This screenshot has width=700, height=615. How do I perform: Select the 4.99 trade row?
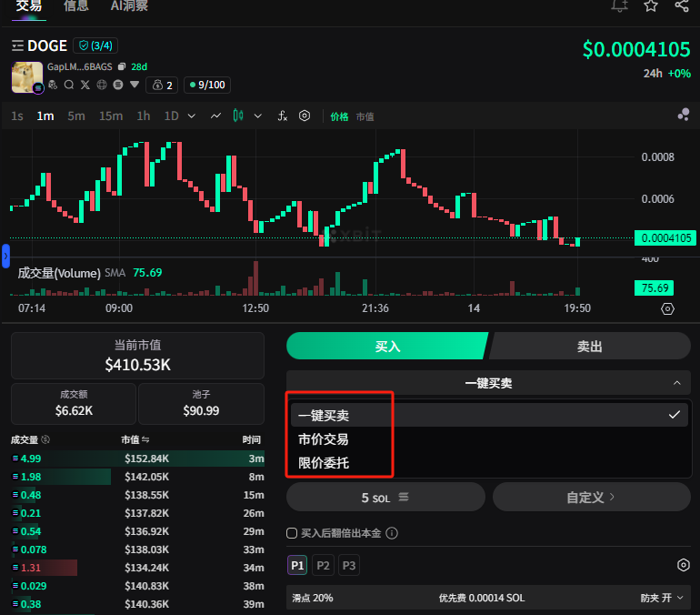[x=138, y=459]
